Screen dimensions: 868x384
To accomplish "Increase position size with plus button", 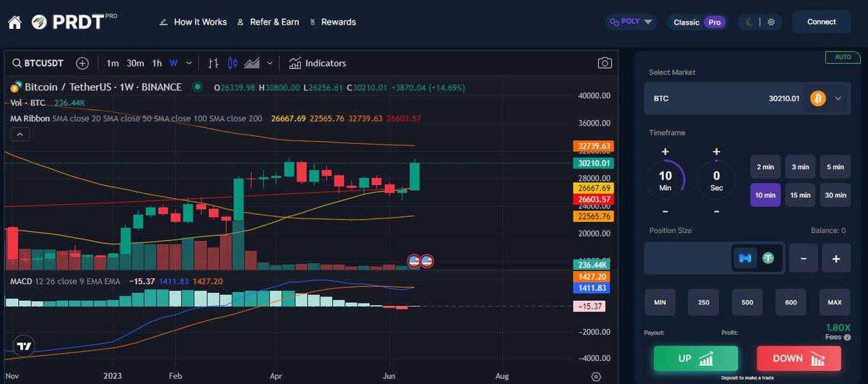I will click(835, 258).
